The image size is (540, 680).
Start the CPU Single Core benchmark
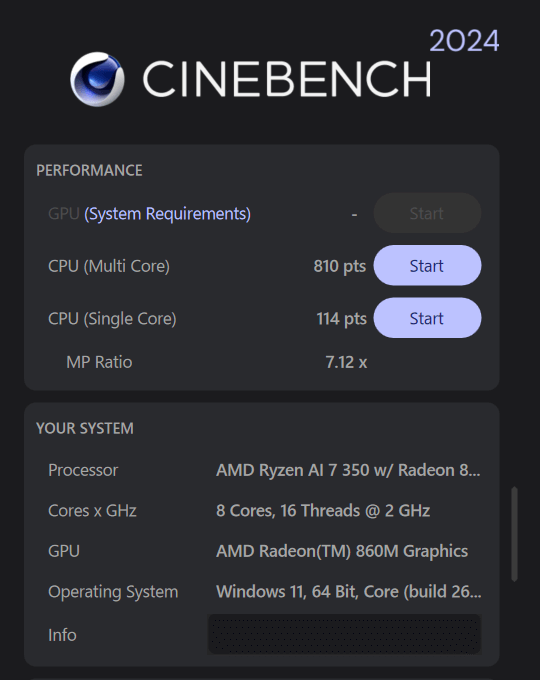pos(427,318)
